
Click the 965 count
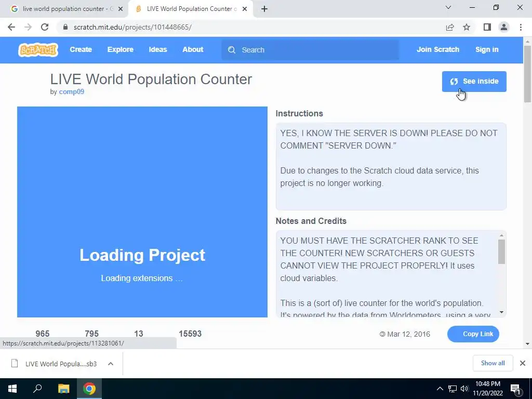(x=43, y=334)
